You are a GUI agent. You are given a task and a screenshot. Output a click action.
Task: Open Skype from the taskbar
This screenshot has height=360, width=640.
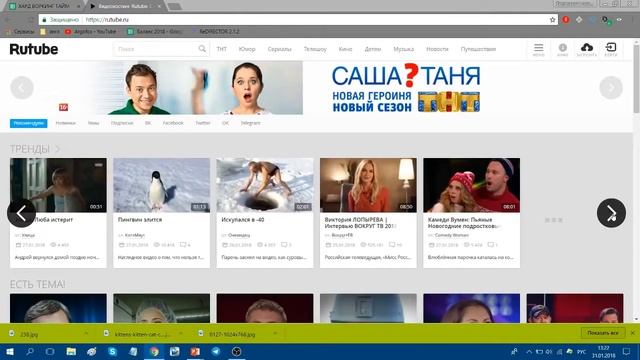[112, 352]
